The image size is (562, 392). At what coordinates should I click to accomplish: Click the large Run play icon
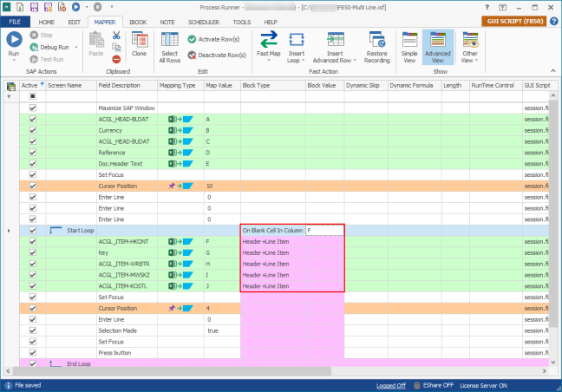pyautogui.click(x=14, y=39)
